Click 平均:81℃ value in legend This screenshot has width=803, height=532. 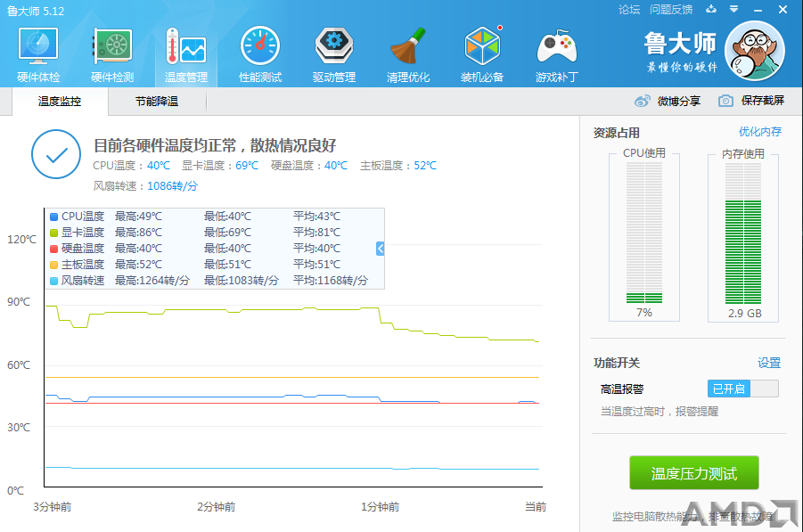(x=316, y=233)
